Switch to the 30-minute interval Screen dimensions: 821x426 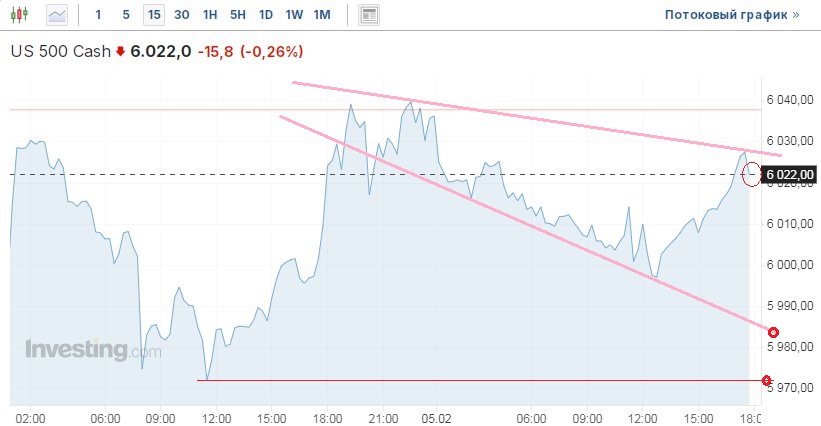tap(181, 15)
